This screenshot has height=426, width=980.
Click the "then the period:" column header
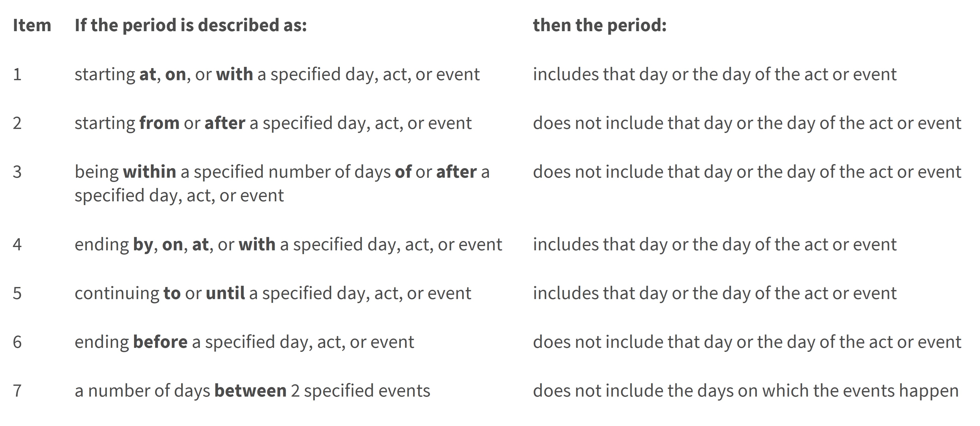600,25
